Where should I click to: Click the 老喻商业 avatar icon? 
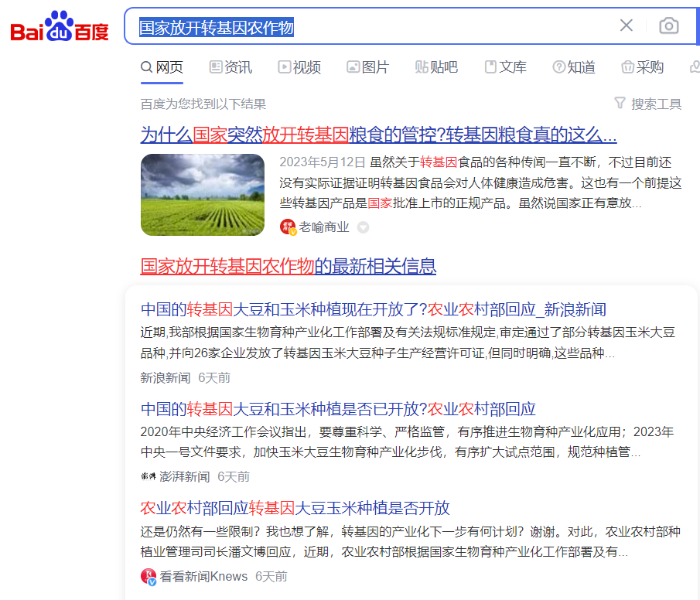point(288,227)
